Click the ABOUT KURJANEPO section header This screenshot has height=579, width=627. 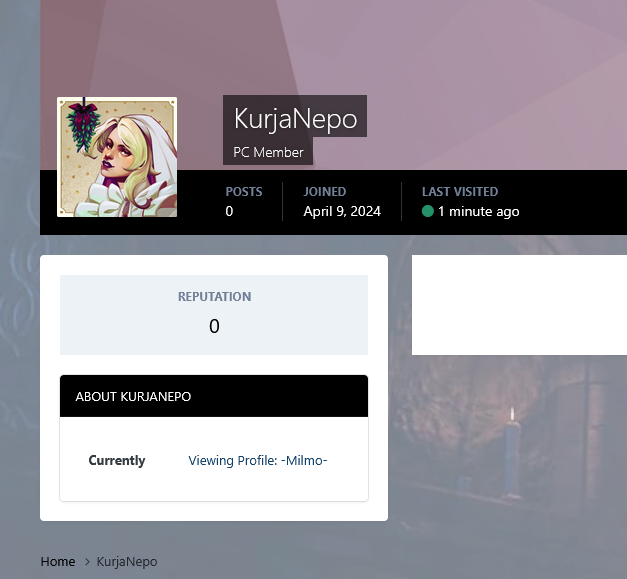point(214,396)
